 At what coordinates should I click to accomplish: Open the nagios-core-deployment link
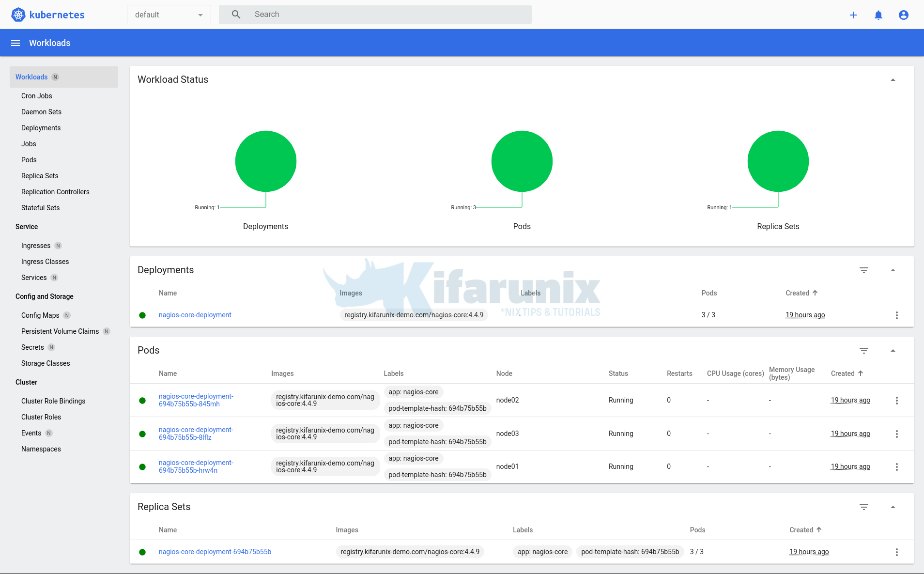195,315
